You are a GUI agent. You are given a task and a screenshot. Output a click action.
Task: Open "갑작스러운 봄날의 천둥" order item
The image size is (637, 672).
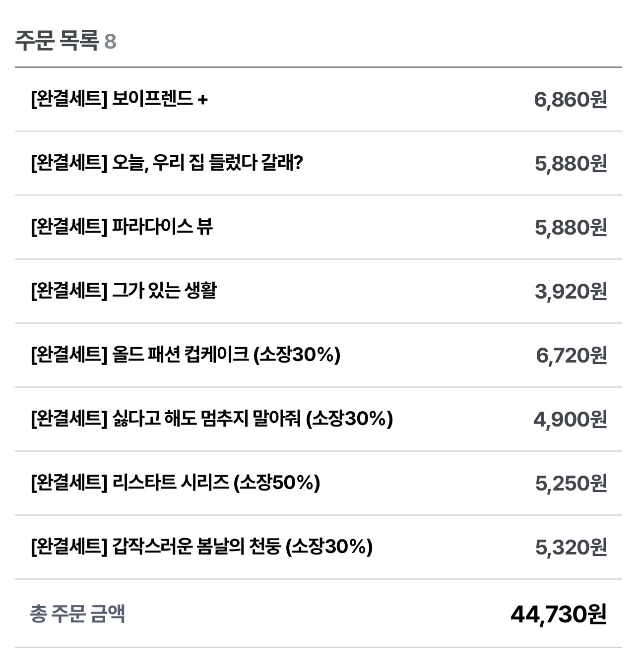[x=201, y=547]
